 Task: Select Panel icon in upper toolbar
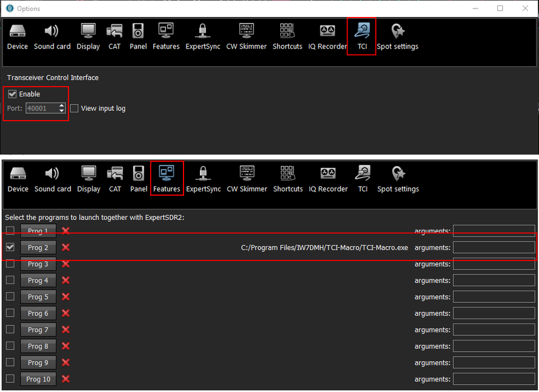pos(138,37)
